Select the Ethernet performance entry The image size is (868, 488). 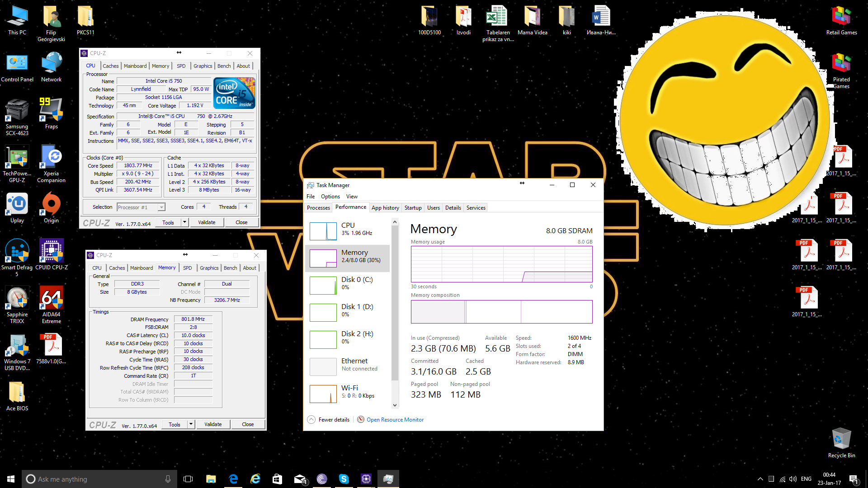(348, 366)
